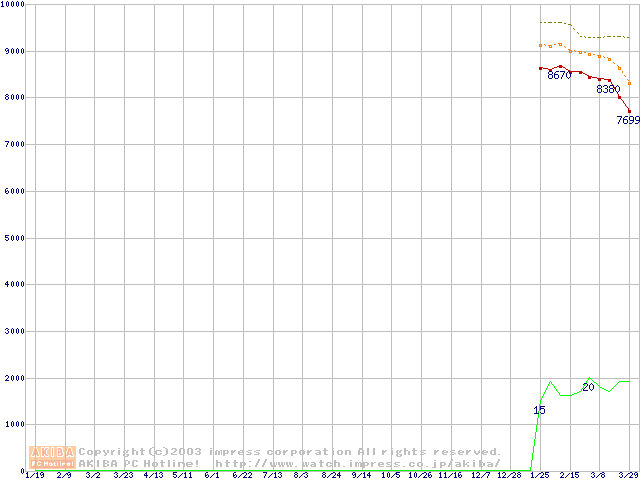Click the 8380 data label
The image size is (640, 480).
point(608,89)
